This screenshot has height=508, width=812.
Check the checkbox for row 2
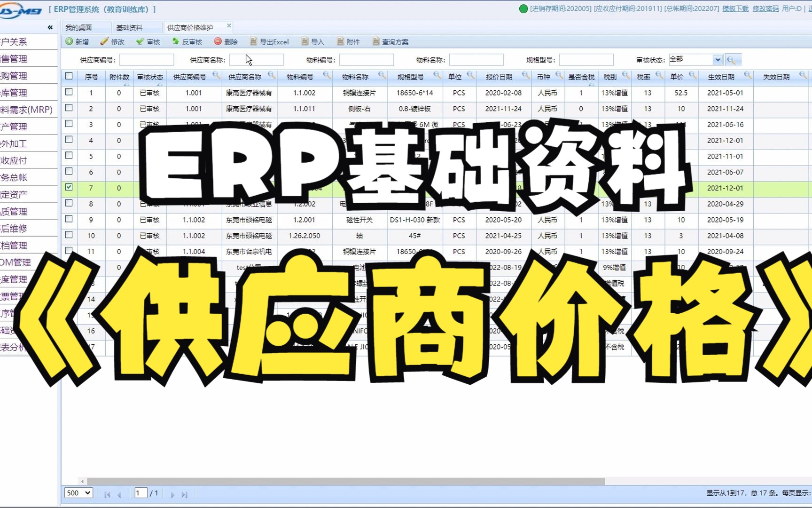click(69, 108)
